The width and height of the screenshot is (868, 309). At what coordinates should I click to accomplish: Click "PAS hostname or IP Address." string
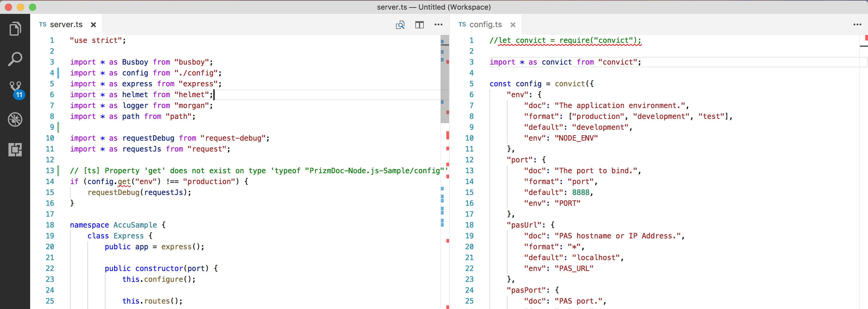[x=617, y=236]
